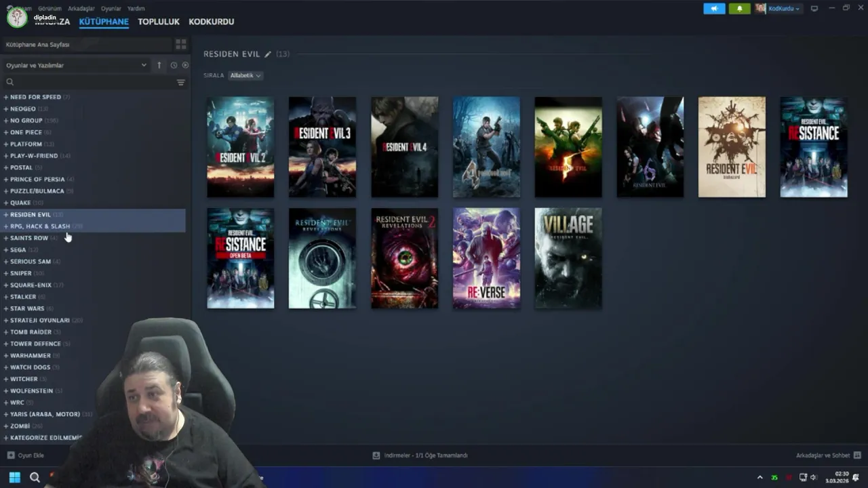This screenshot has width=868, height=488.
Task: Click the Oyun Ekle plus icon
Action: 10,455
